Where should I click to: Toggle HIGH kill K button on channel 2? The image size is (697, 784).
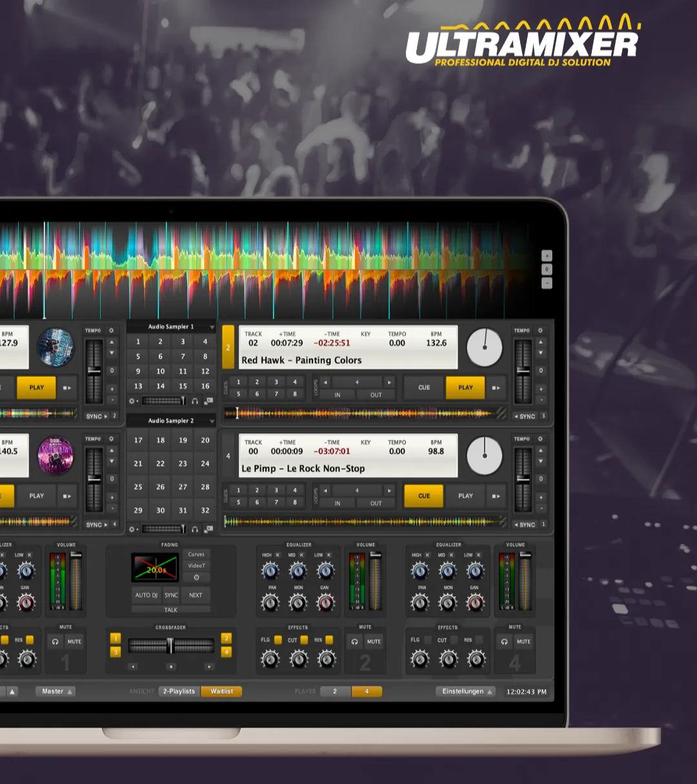coord(278,555)
